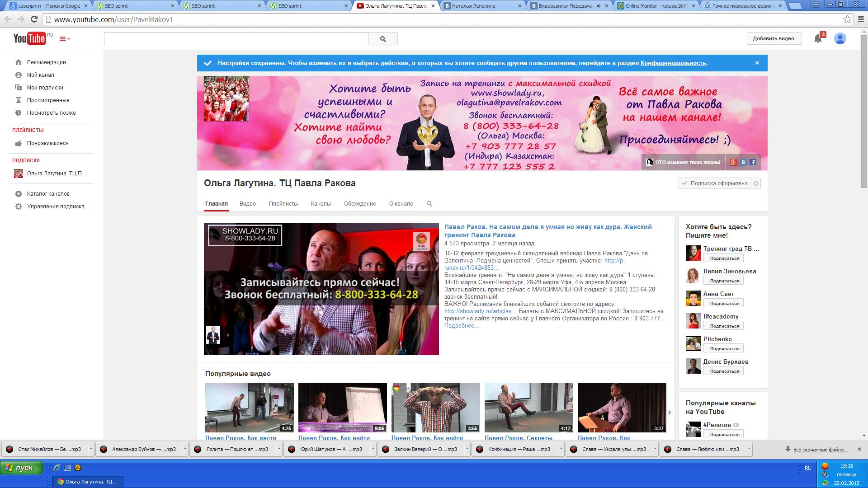Open the 3:37 popular video thumbnail
This screenshot has height=488, width=868.
622,408
